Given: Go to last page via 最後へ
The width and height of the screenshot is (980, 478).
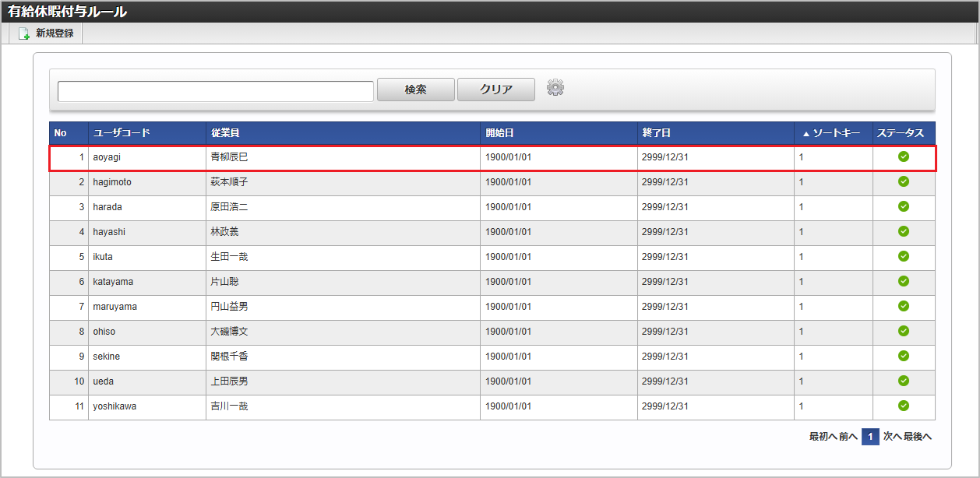Looking at the screenshot, I should coord(918,437).
